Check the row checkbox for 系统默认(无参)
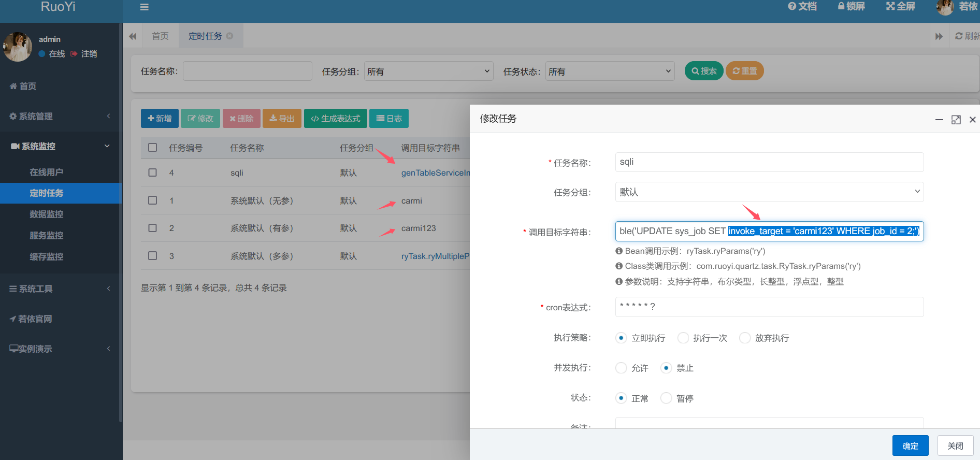 point(152,200)
